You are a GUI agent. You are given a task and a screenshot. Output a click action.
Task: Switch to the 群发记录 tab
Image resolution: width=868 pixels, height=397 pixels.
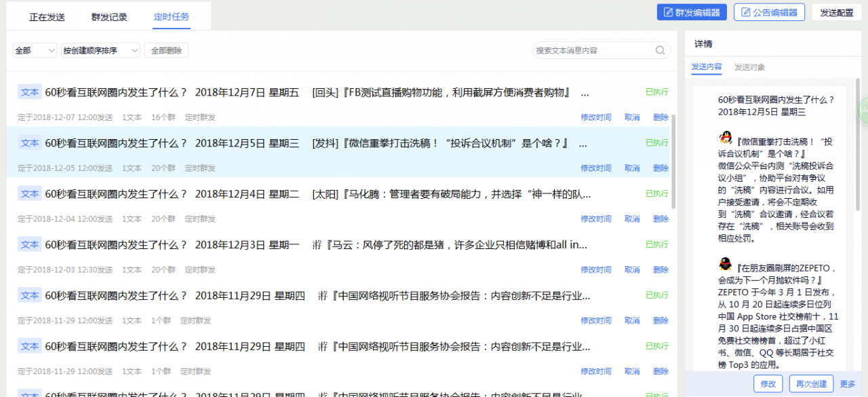[x=109, y=17]
